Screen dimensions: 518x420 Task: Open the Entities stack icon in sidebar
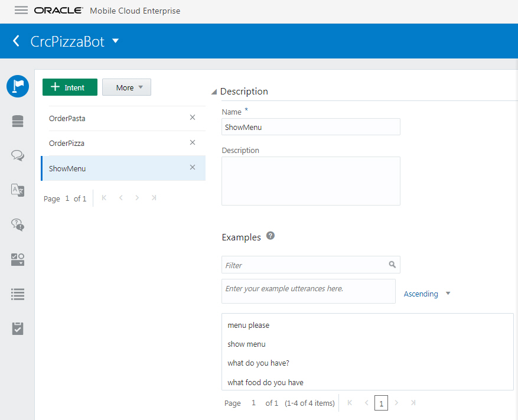(18, 121)
